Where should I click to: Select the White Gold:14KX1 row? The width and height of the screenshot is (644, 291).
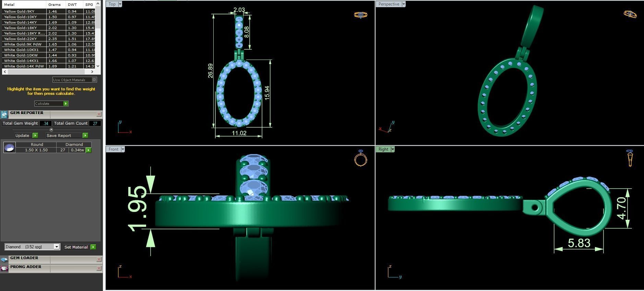pos(49,61)
